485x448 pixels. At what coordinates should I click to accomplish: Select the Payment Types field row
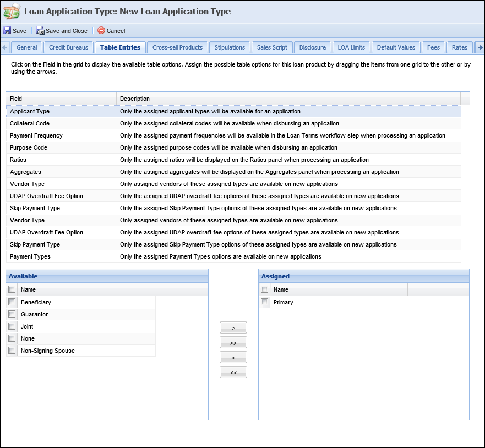(x=233, y=256)
